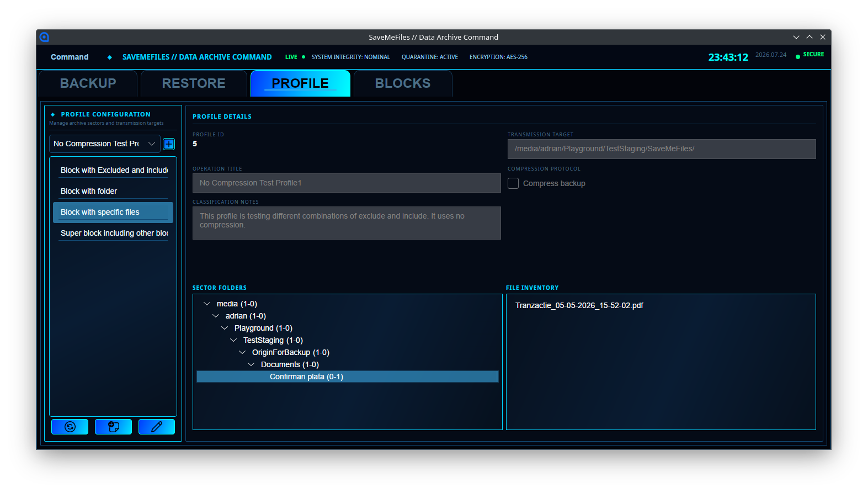868x493 pixels.
Task: Click 'ENCRYPTION: AES-256' status text
Action: 498,57
